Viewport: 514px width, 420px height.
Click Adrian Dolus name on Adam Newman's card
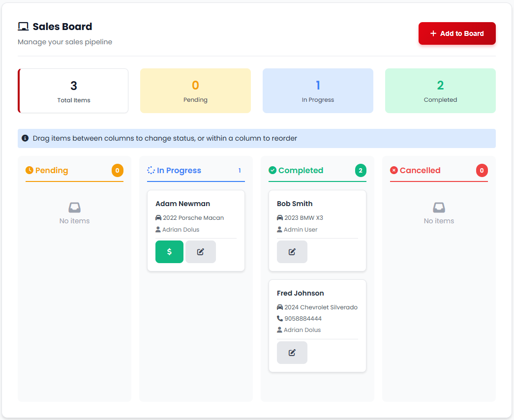pyautogui.click(x=180, y=229)
